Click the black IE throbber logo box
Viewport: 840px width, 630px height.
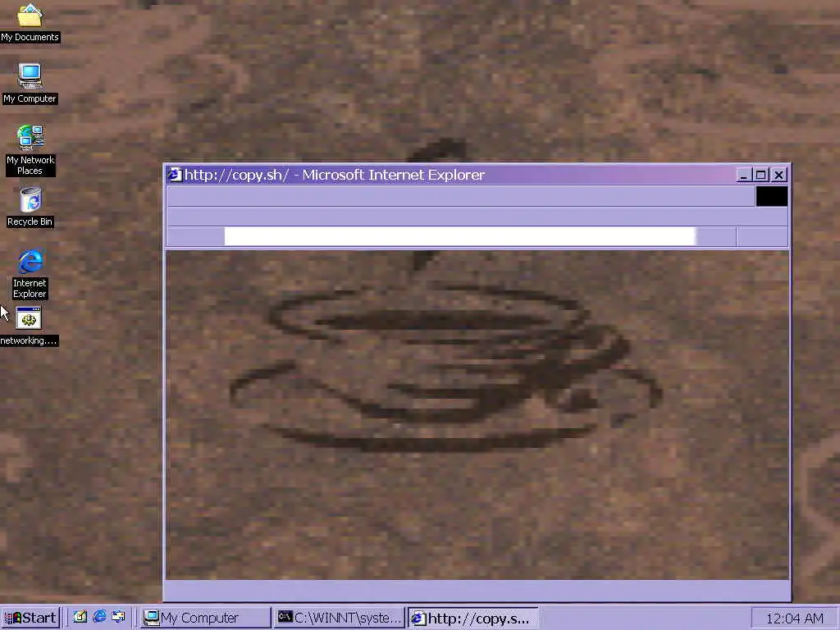pos(771,196)
